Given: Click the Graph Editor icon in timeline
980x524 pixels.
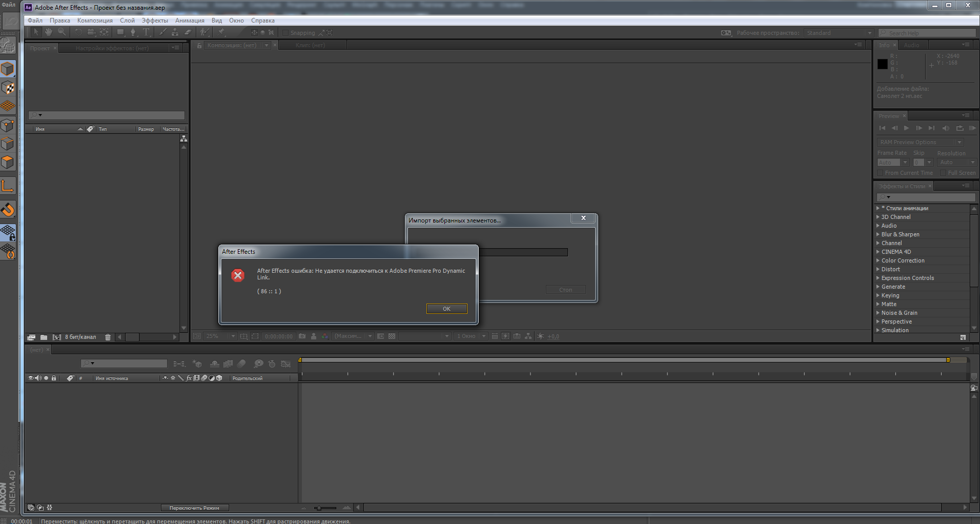Looking at the screenshot, I should 286,364.
